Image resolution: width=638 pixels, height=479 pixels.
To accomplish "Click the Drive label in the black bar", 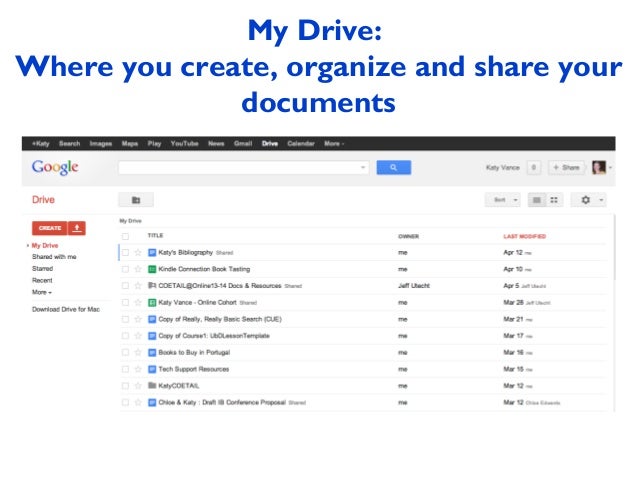I will pyautogui.click(x=270, y=144).
